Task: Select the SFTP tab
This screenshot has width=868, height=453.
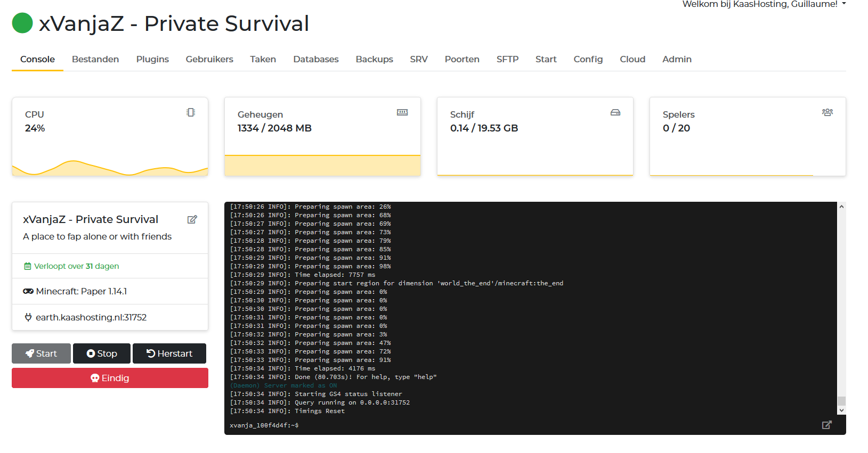Action: click(x=507, y=59)
